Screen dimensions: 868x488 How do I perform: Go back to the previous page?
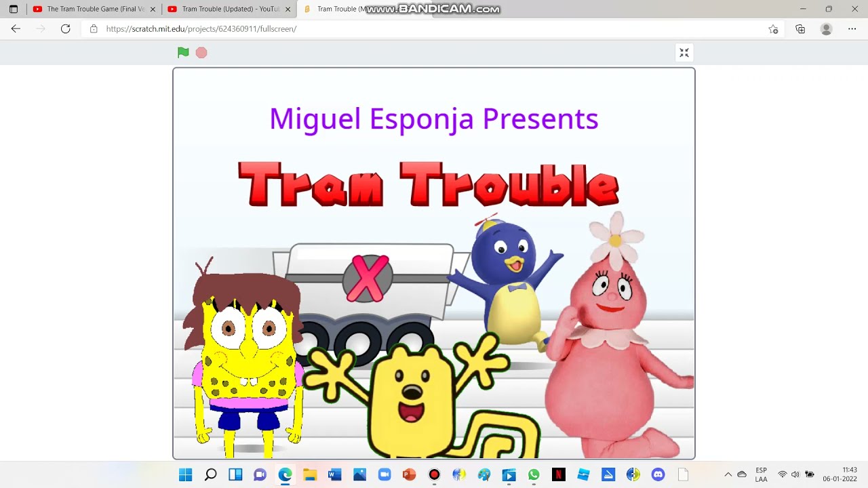pyautogui.click(x=16, y=28)
